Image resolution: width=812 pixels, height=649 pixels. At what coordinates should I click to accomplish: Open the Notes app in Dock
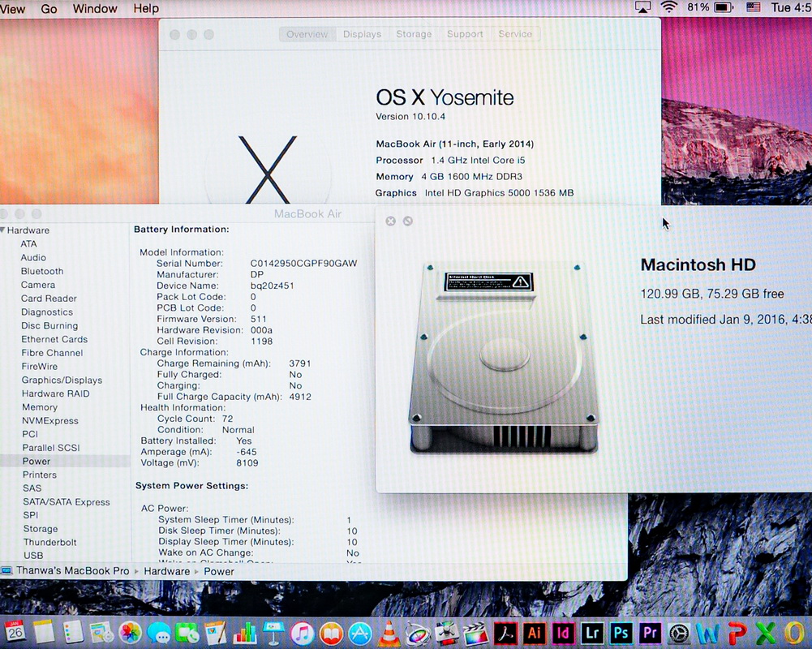[x=44, y=632]
